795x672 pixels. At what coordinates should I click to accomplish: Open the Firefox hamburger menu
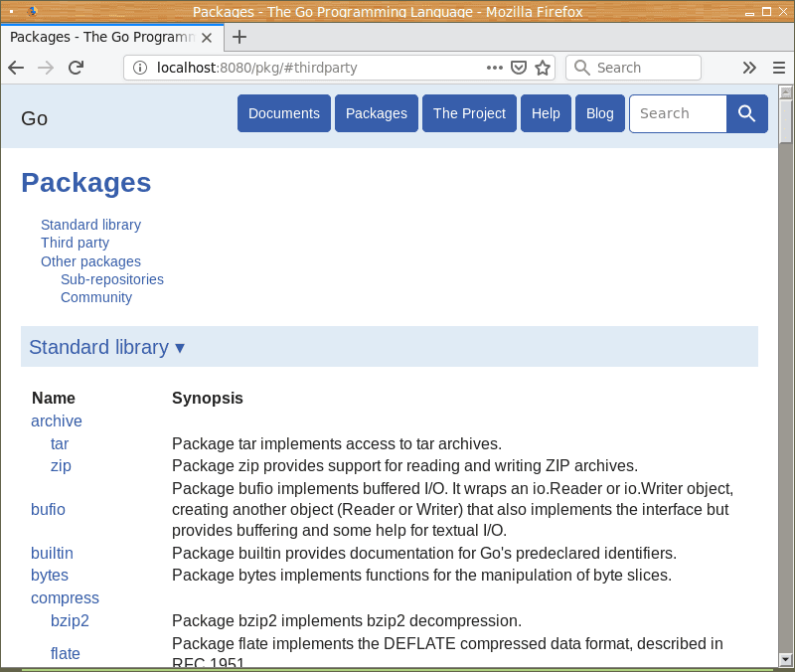point(779,68)
